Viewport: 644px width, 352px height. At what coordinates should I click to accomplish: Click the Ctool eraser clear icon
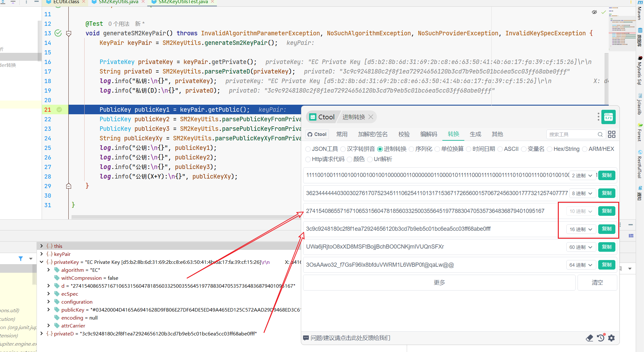click(589, 338)
